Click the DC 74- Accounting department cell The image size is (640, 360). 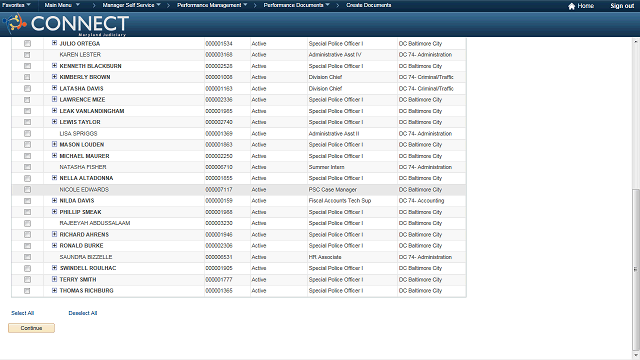pyautogui.click(x=421, y=201)
